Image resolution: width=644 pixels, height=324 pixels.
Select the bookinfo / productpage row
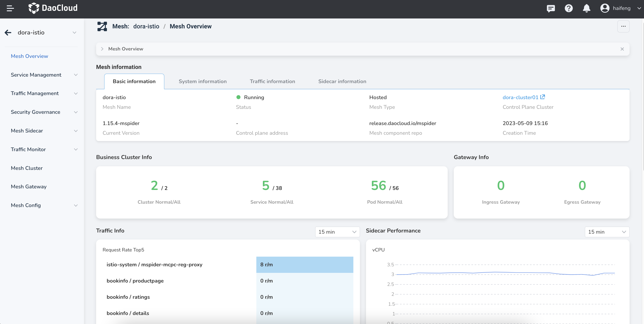click(228, 281)
